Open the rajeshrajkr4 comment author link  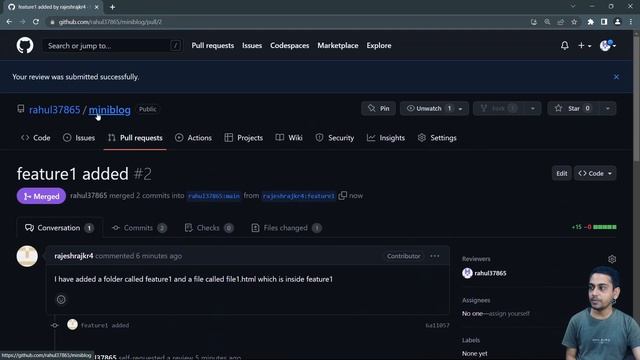tap(74, 256)
